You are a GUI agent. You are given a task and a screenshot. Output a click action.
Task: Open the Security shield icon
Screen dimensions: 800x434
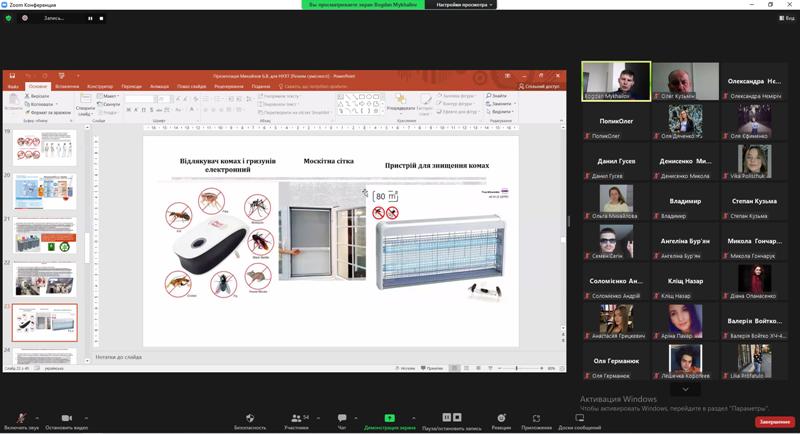(x=250, y=418)
